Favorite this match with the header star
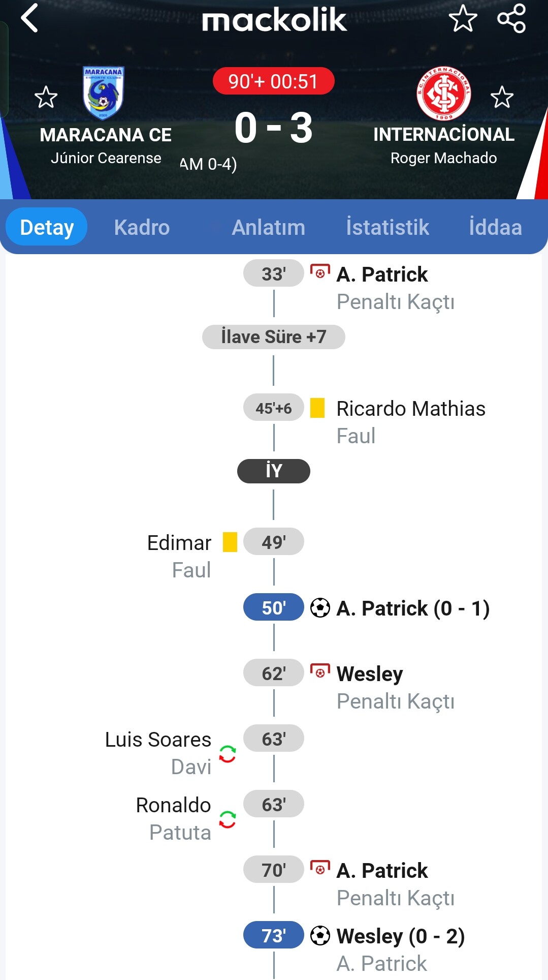This screenshot has height=980, width=548. [x=463, y=18]
